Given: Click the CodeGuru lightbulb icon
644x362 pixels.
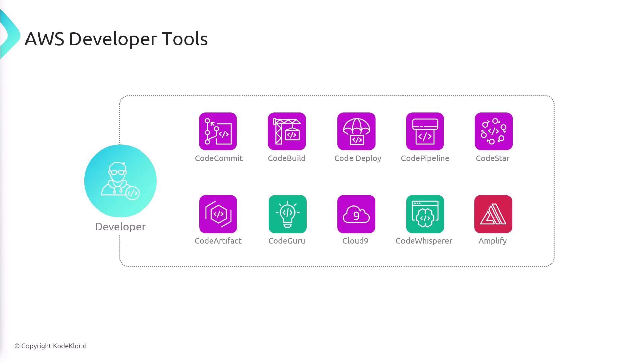Looking at the screenshot, I should [287, 214].
